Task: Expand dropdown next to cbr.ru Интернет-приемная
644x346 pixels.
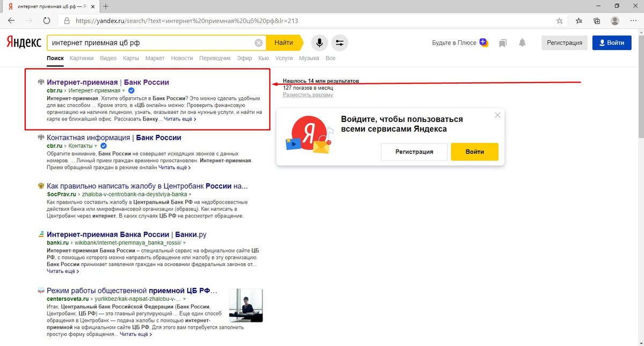Action: pyautogui.click(x=123, y=91)
